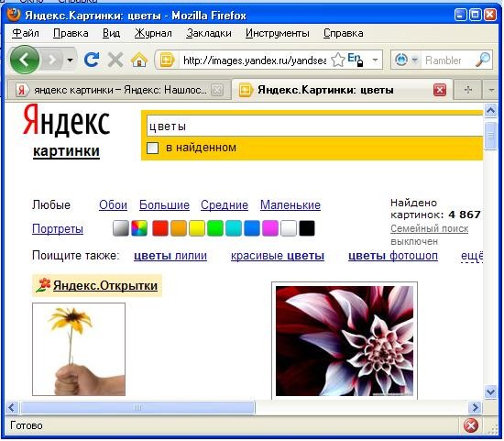The image size is (504, 441).
Task: Click the green Back navigation button
Action: pyautogui.click(x=25, y=60)
